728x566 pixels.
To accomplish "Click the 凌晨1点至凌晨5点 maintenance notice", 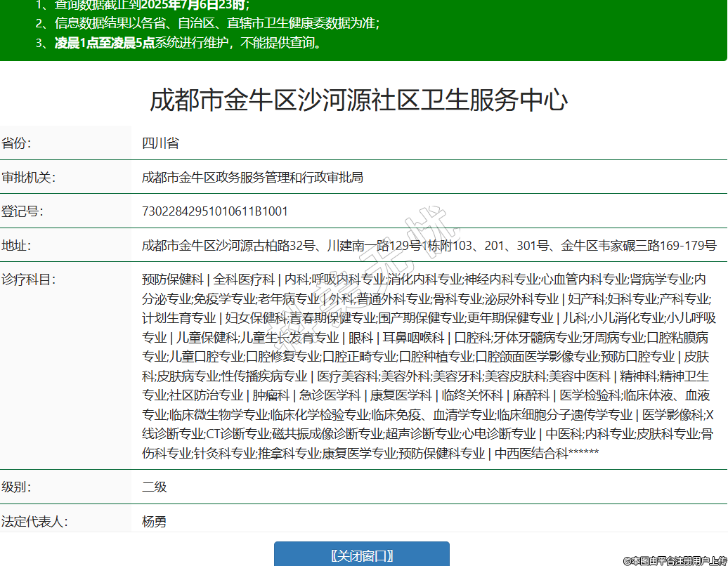I will tap(105, 43).
